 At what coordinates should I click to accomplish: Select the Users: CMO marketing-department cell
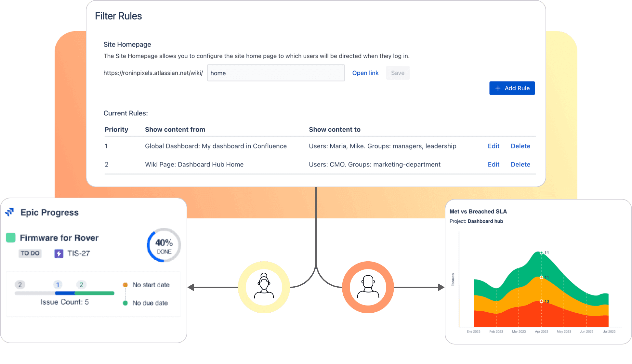pyautogui.click(x=375, y=164)
